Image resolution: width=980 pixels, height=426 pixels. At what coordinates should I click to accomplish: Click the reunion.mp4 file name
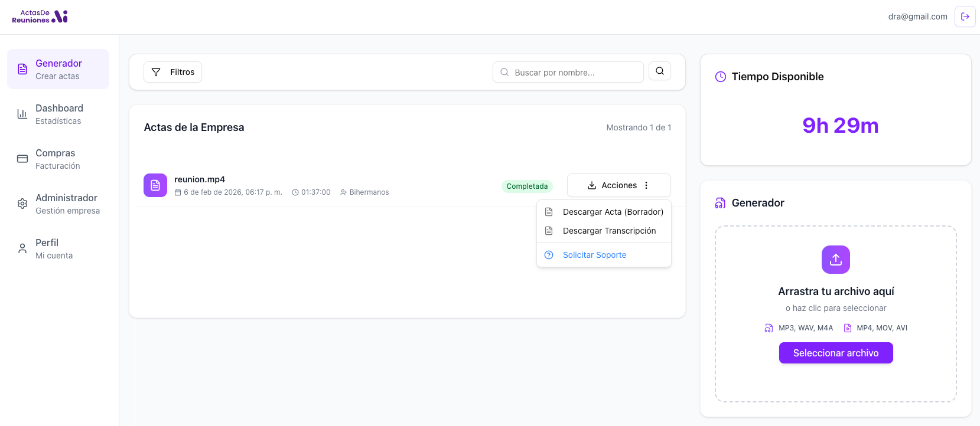[x=200, y=179]
